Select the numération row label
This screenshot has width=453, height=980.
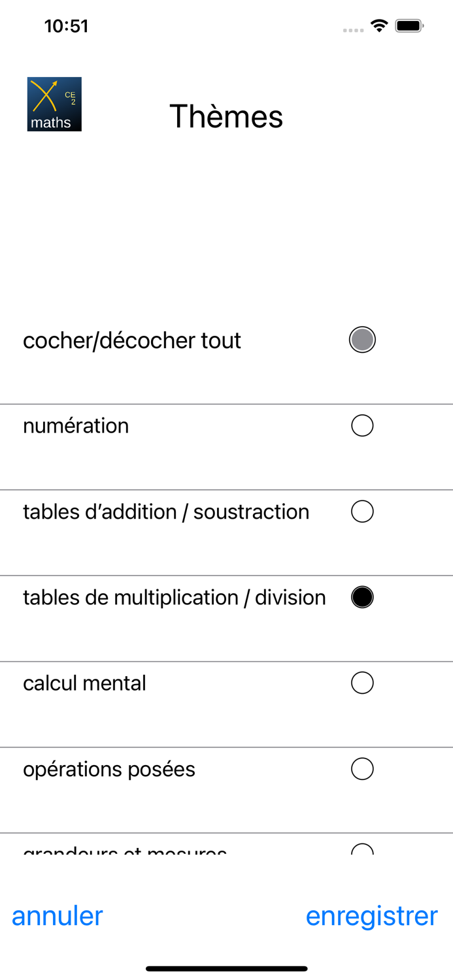[76, 425]
